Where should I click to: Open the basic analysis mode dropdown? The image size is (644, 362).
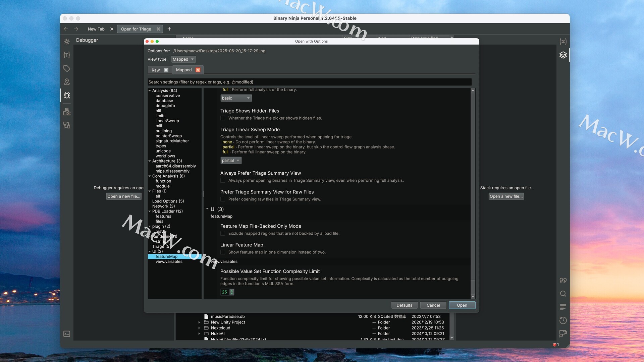tap(236, 98)
